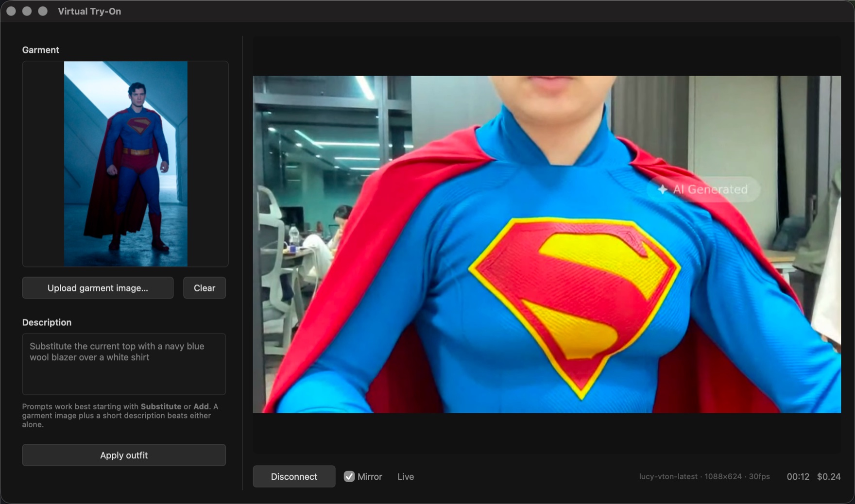Viewport: 855px width, 504px height.
Task: Click the lucy-vton-latest model info text
Action: click(704, 477)
